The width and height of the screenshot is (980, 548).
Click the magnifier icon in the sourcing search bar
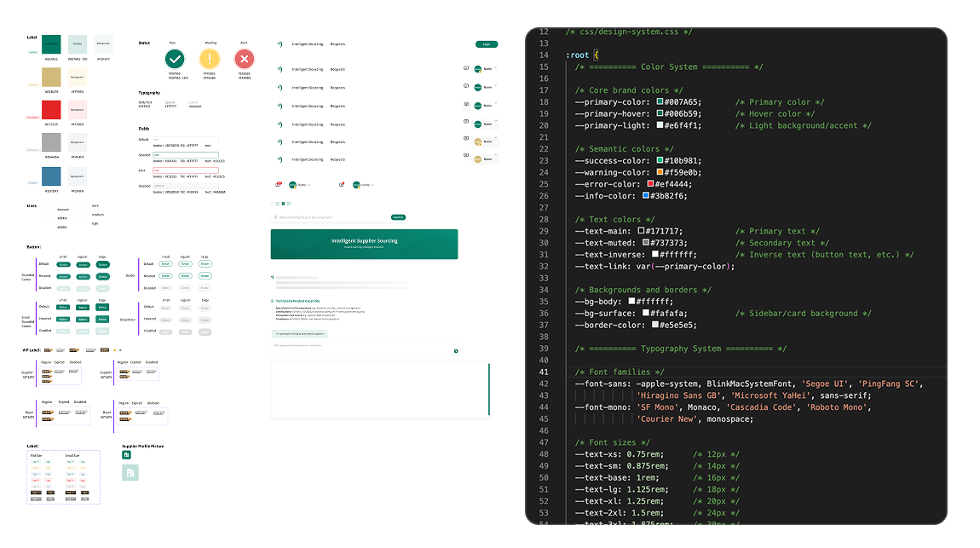275,217
